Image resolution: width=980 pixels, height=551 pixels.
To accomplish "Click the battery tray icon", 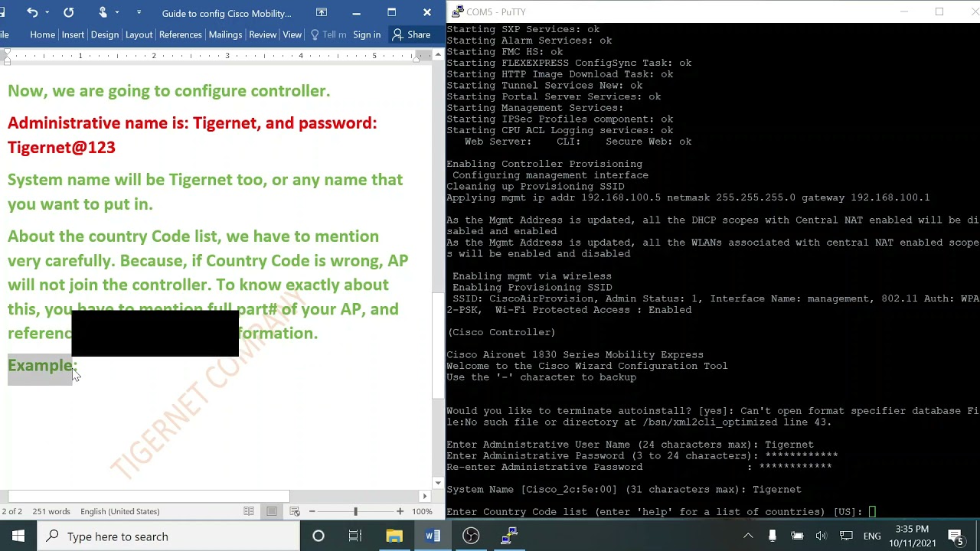I will [797, 536].
